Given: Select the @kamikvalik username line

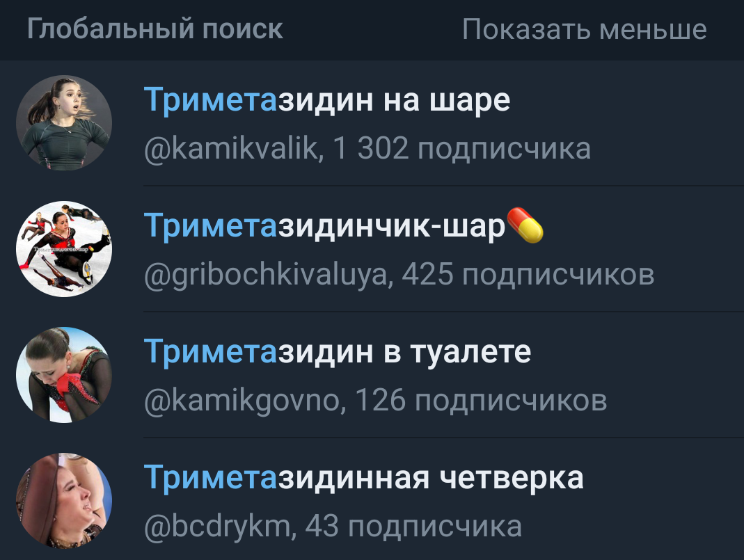Looking at the screenshot, I should pyautogui.click(x=367, y=148).
